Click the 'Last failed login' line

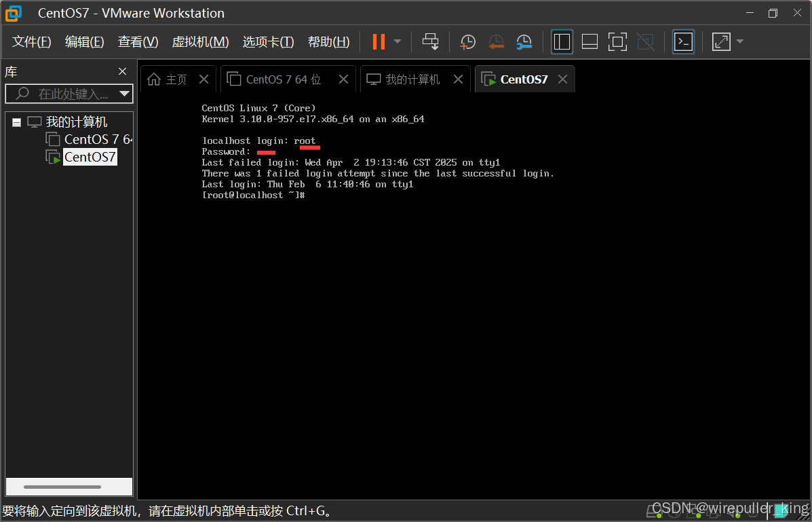[x=351, y=163]
